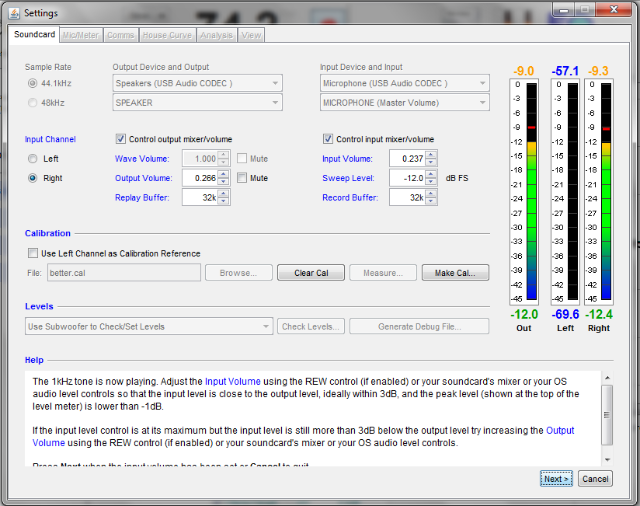Click the help panel scrollbar thumb
Image resolution: width=640 pixels, height=506 pixels.
pyautogui.click(x=607, y=415)
